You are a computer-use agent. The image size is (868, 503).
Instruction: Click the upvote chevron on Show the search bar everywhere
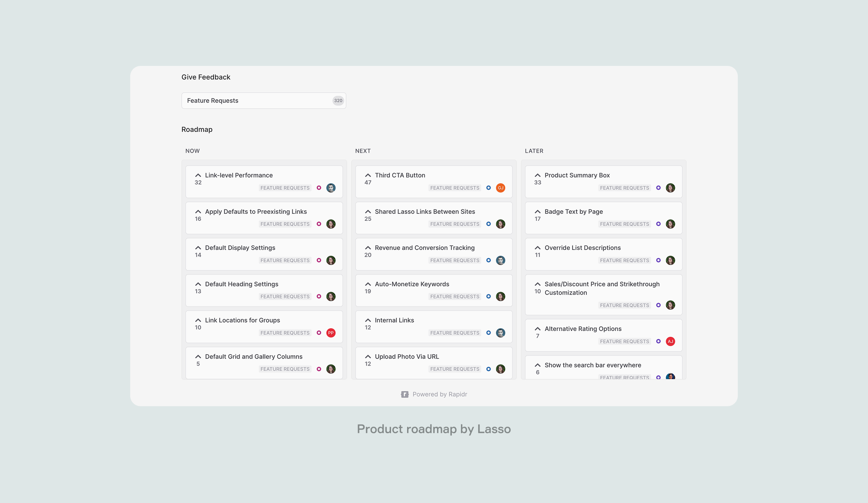tap(537, 365)
